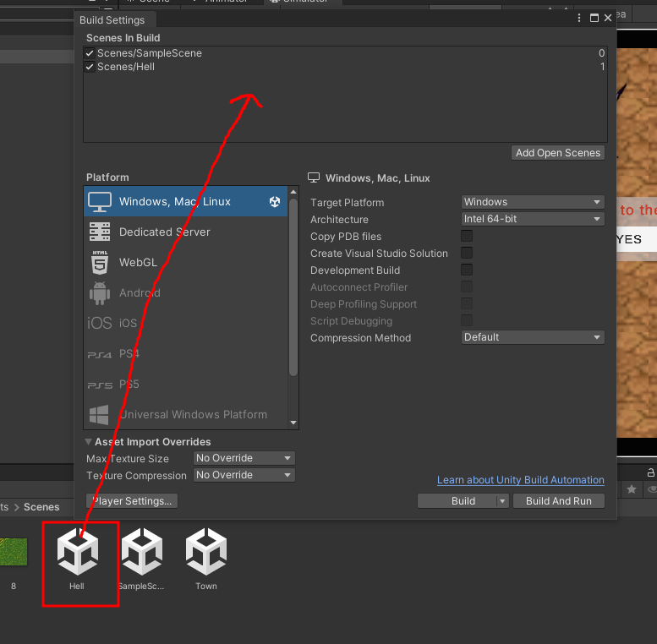
Task: Toggle Deep Profiling Support checkbox
Action: (467, 303)
